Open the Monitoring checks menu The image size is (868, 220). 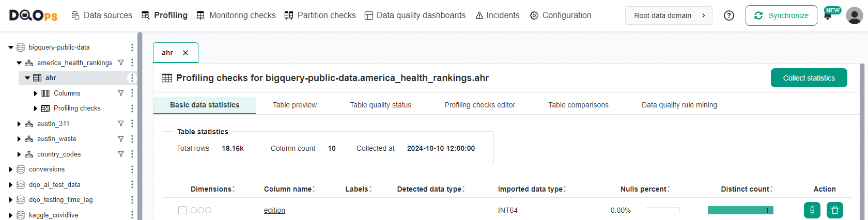pyautogui.click(x=236, y=15)
